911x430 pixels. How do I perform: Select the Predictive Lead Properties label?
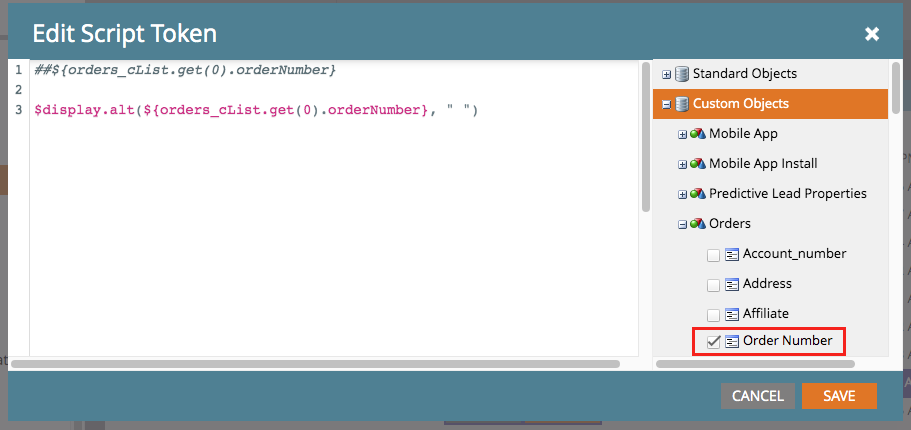[788, 194]
